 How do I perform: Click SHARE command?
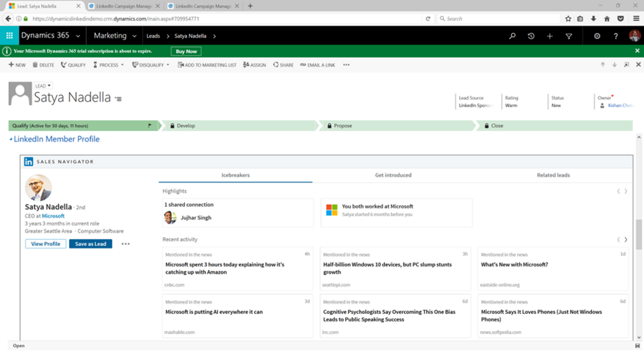[284, 65]
